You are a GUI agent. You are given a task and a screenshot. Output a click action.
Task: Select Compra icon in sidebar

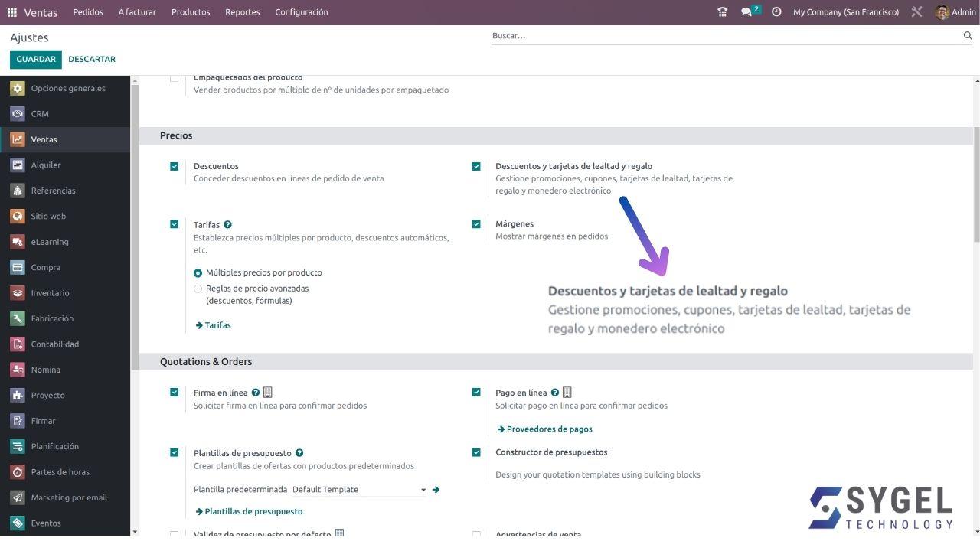[x=18, y=268]
